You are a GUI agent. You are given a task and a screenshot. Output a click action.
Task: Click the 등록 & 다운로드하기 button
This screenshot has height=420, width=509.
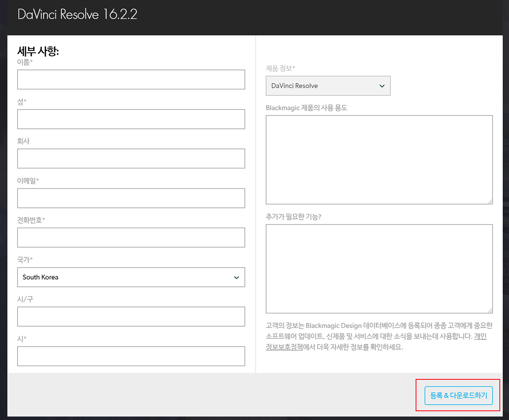[x=459, y=395]
